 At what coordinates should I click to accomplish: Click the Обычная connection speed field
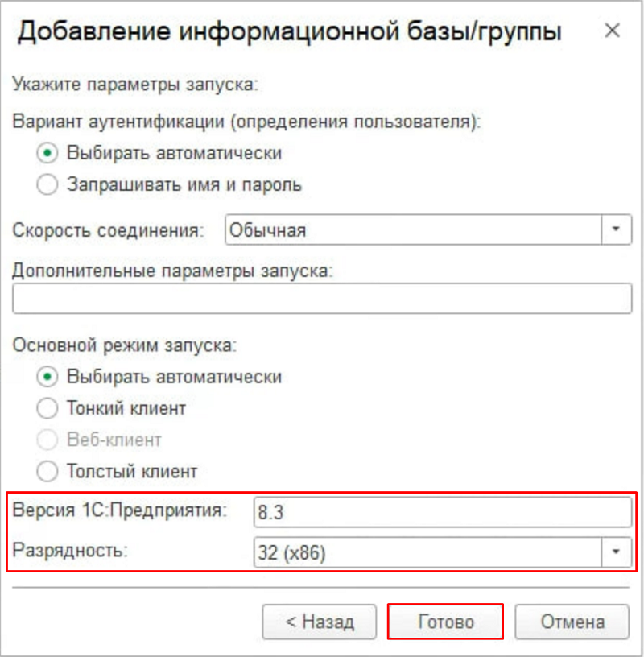coord(413,229)
